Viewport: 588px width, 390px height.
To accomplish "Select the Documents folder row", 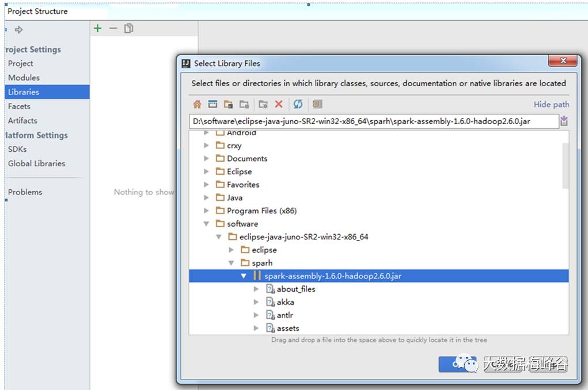I will tap(379, 158).
